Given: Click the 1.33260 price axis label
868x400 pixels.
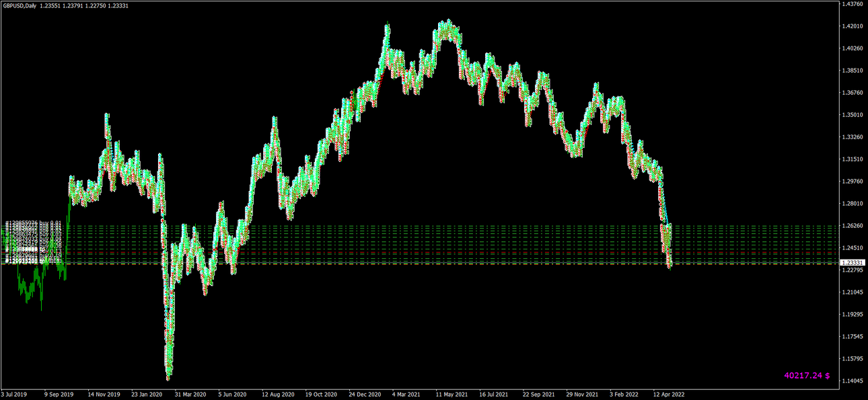Looking at the screenshot, I should (853, 137).
